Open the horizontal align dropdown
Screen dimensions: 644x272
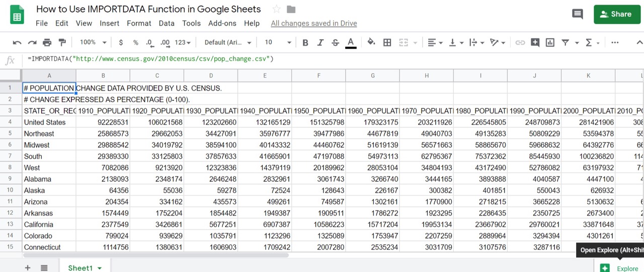[x=435, y=43]
